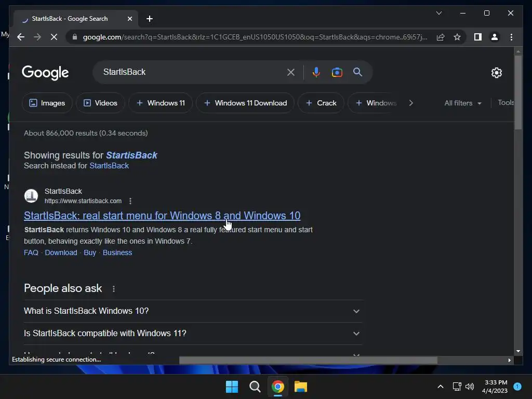
Task: Search instead for StartIsBack link
Action: tap(109, 166)
